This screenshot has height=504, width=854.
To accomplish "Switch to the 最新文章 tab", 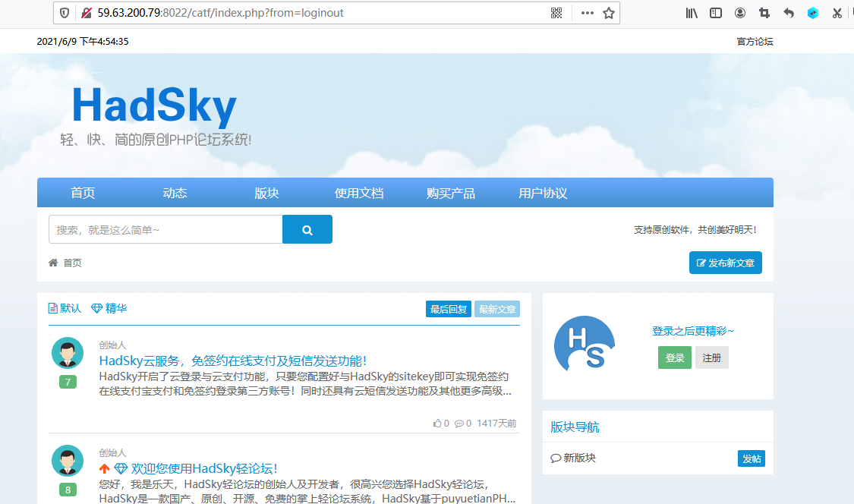I will coord(497,309).
